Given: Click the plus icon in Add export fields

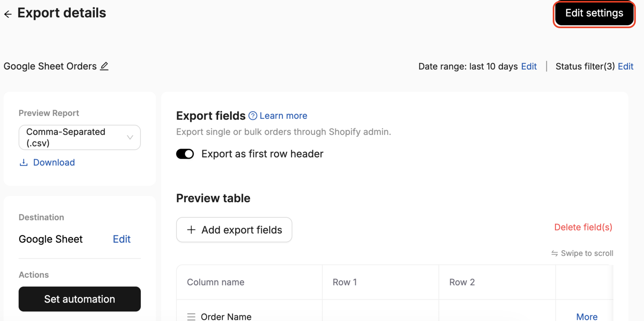Looking at the screenshot, I should tap(191, 230).
